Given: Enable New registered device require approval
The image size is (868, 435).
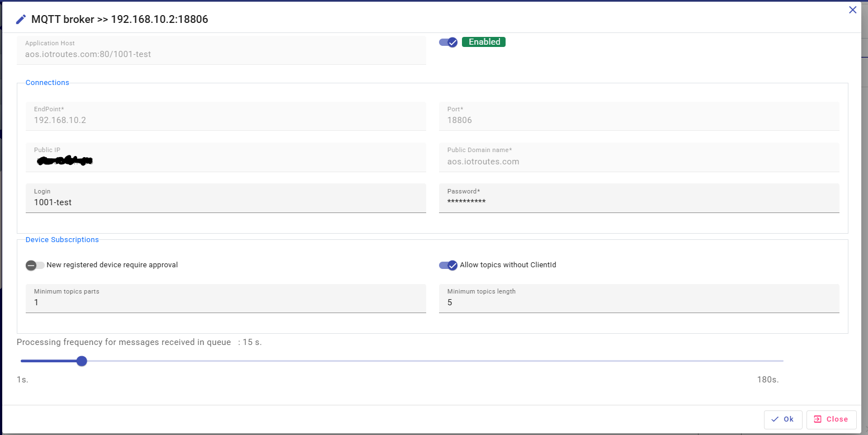Looking at the screenshot, I should click(x=35, y=265).
